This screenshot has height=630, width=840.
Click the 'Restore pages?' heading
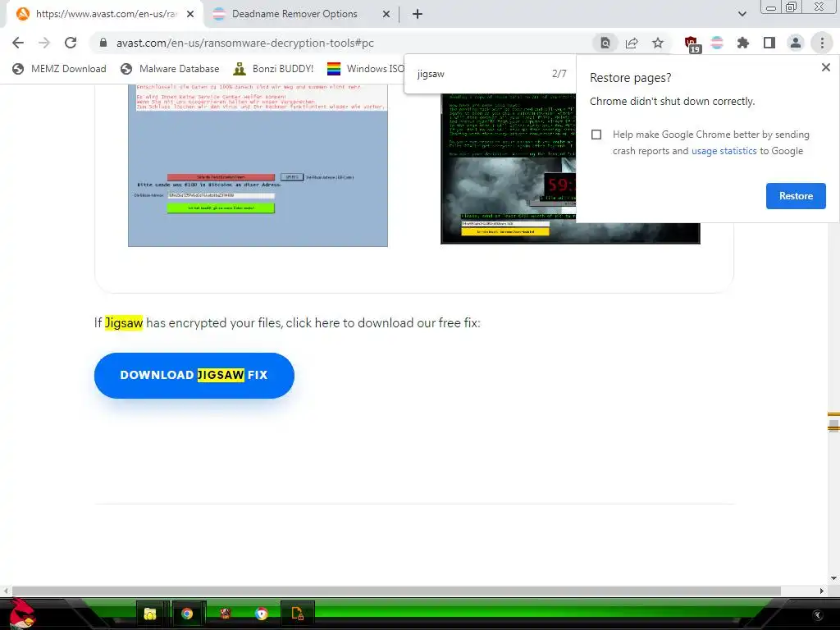[631, 78]
